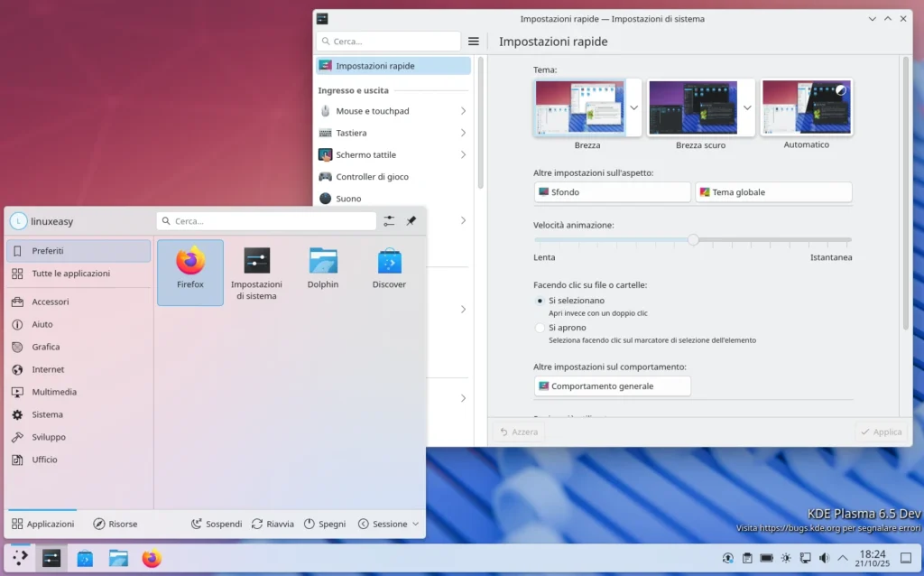Open the hamburger menu beside Cerca field
This screenshot has height=576, width=924.
[x=473, y=41]
